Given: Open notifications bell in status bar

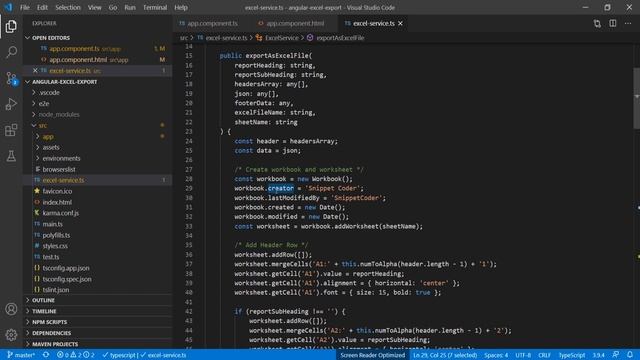Looking at the screenshot, I should click(x=630, y=355).
